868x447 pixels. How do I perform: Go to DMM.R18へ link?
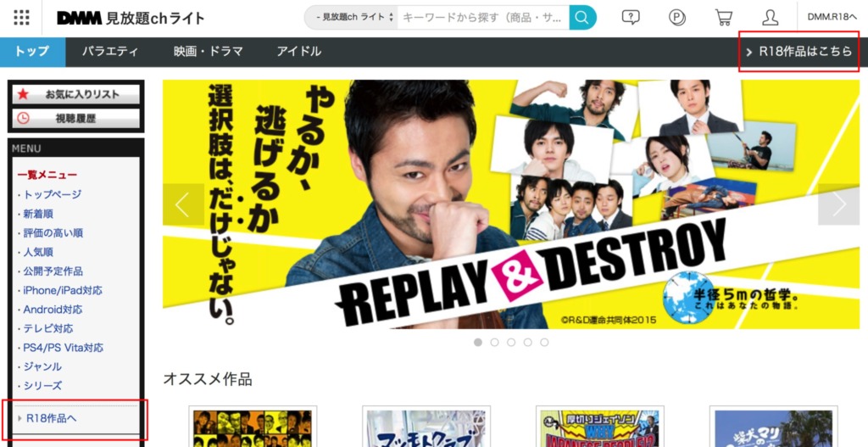coord(832,17)
